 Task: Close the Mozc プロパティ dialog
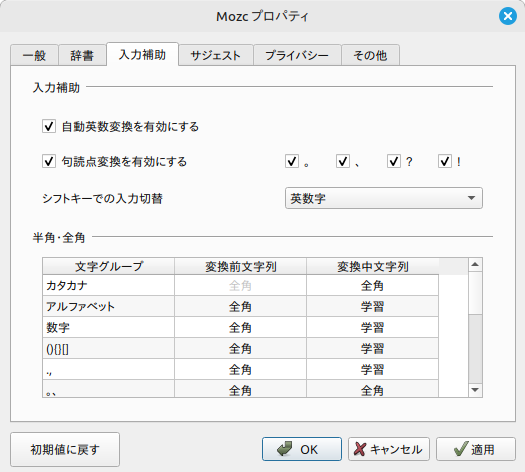508,16
